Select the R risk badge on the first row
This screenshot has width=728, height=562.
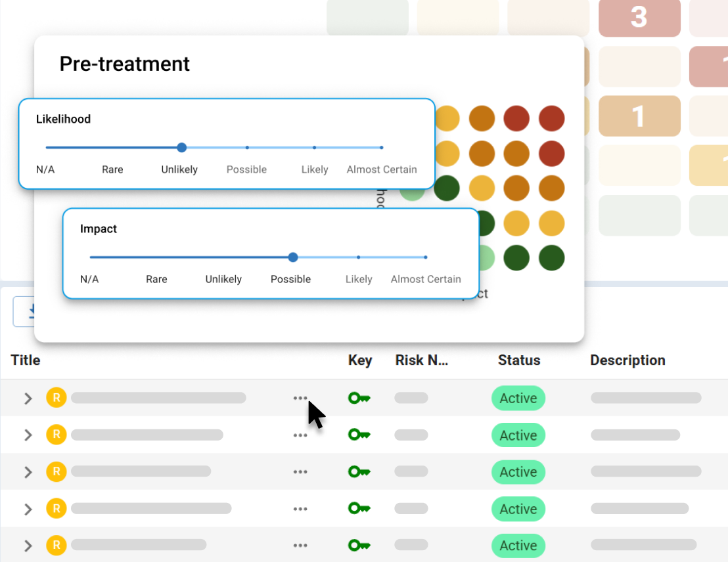(x=56, y=398)
